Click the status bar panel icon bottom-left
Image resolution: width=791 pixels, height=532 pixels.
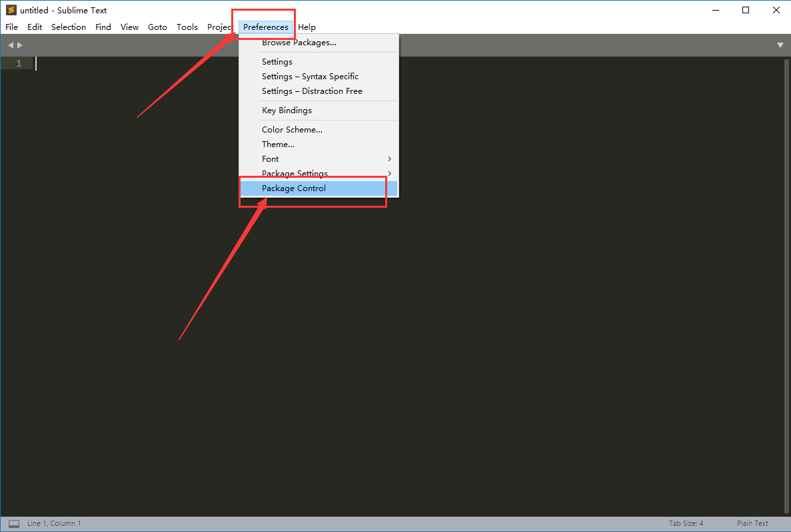13,523
